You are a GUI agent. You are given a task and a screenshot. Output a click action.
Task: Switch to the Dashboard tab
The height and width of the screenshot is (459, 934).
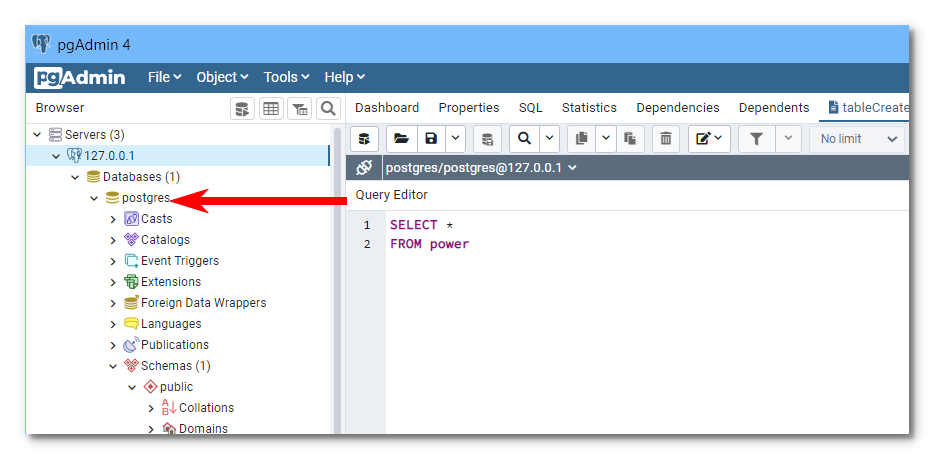[387, 108]
